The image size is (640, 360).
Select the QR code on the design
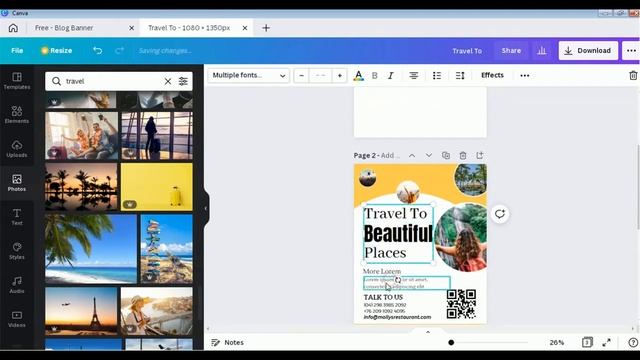[461, 304]
